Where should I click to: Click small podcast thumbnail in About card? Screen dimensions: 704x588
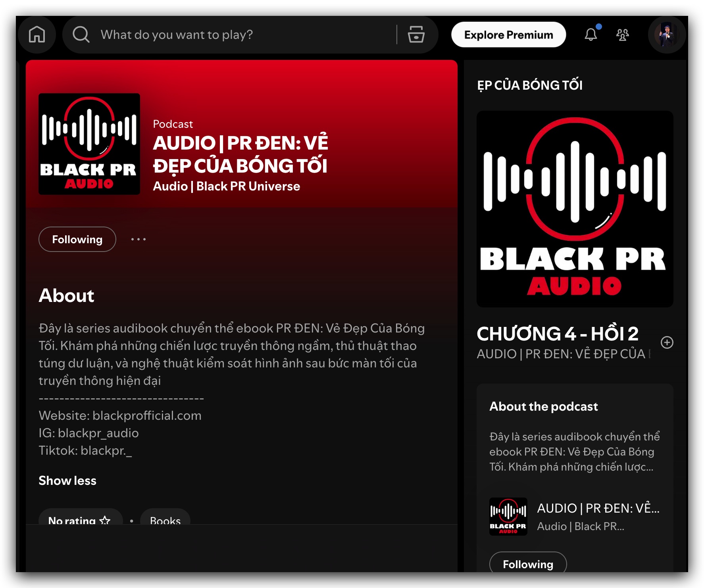coord(508,517)
